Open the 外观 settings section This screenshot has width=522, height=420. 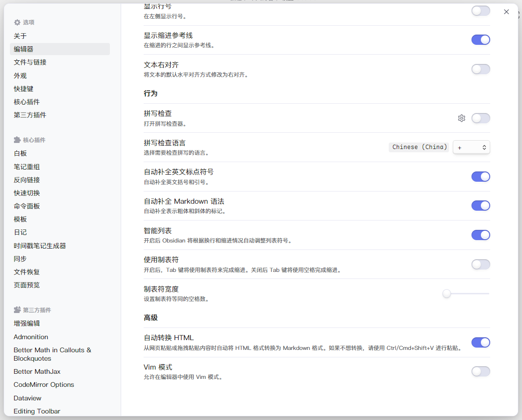[20, 76]
